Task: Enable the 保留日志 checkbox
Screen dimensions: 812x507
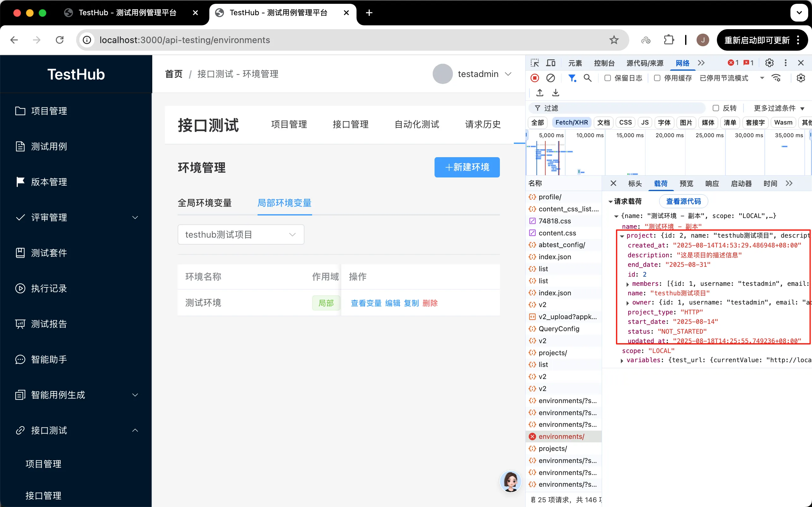Action: point(608,78)
